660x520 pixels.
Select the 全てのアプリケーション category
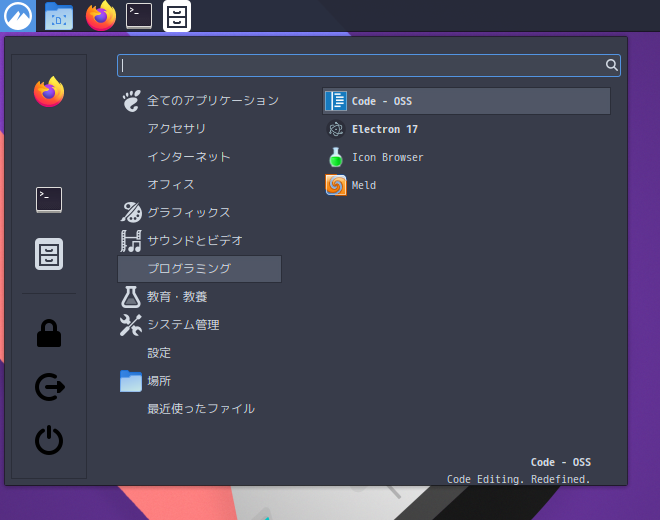tap(200, 101)
